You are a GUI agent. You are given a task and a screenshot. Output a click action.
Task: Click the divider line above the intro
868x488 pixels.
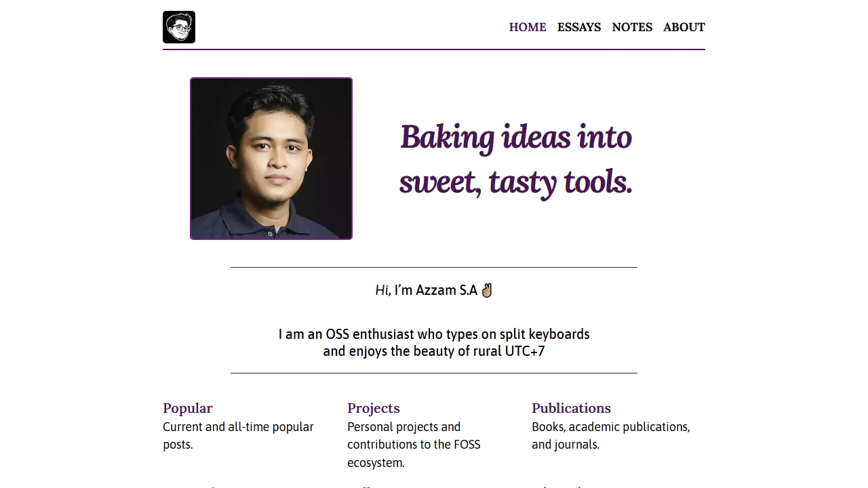click(x=434, y=266)
